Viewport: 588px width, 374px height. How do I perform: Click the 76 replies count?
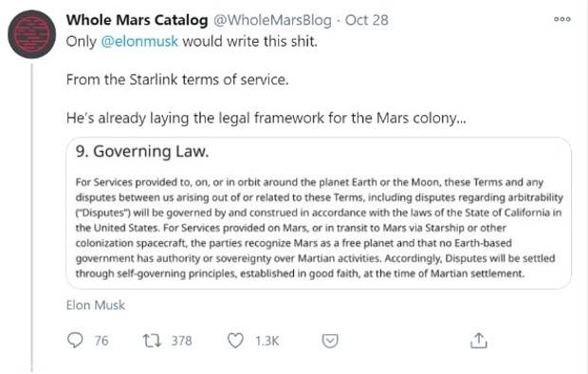pyautogui.click(x=101, y=341)
